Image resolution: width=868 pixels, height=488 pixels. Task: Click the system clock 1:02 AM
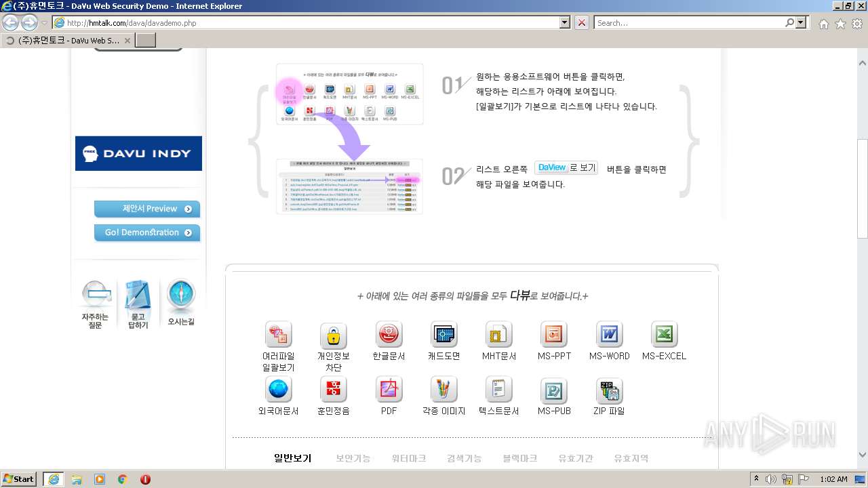tap(833, 479)
